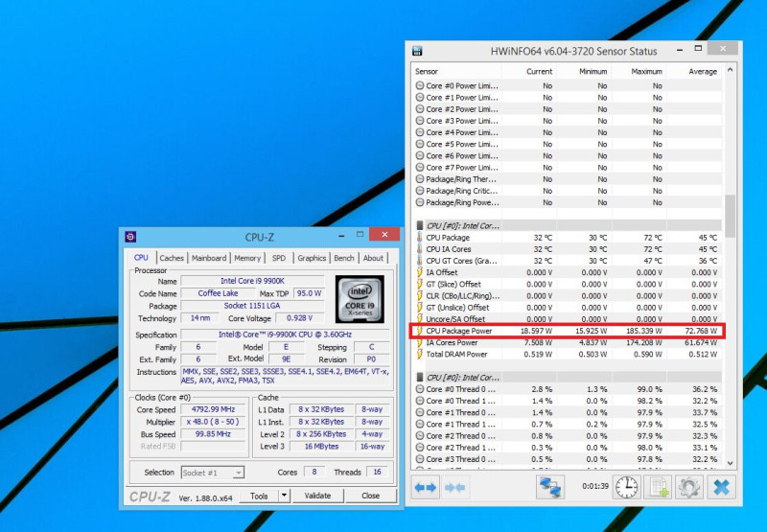Open the remote network monitors icon in HWiNFO
The height and width of the screenshot is (532, 767).
(550, 487)
